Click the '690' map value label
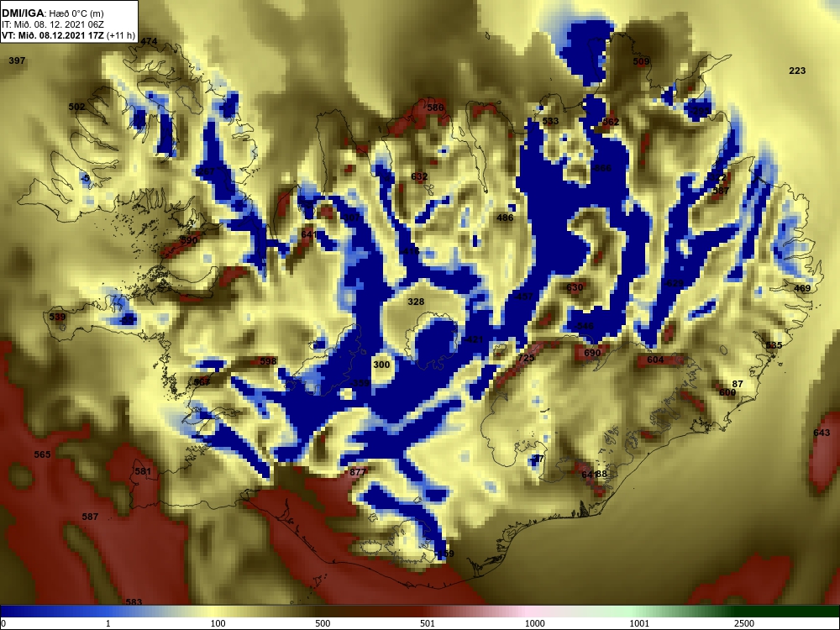The height and width of the screenshot is (630, 840). 592,353
